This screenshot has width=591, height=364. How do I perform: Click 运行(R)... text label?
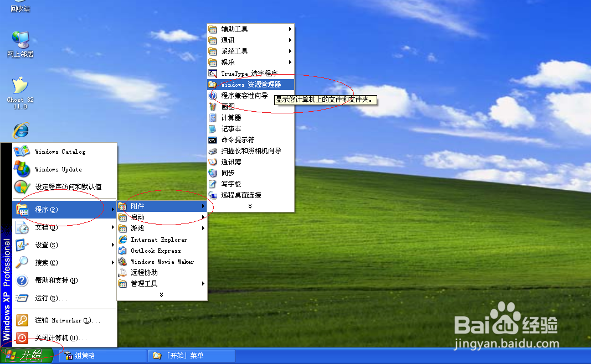tap(52, 298)
